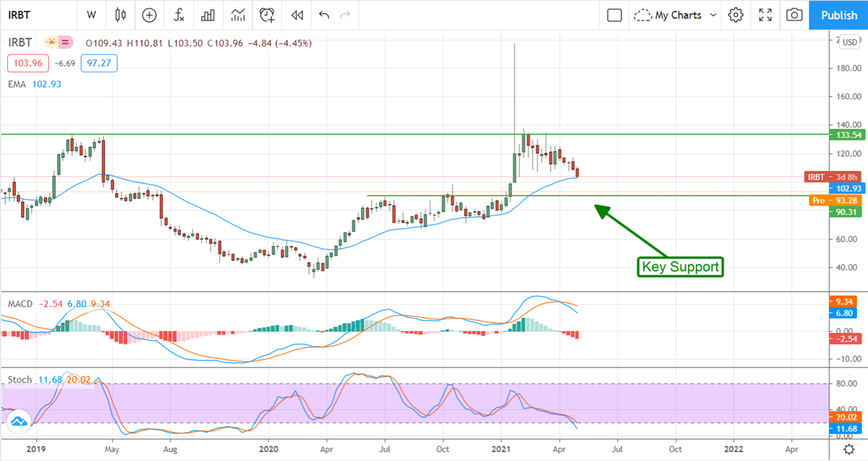Screen dimensions: 868x461
Task: Click the 103.96 sell price button
Action: (27, 64)
